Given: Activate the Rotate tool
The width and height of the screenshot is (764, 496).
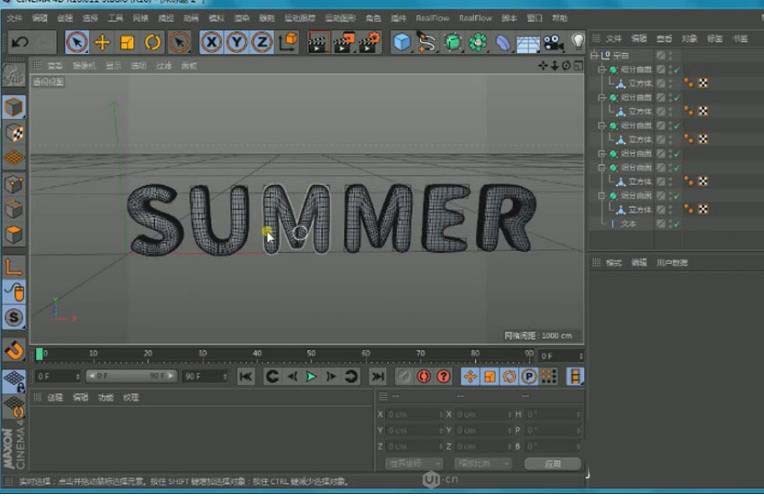Looking at the screenshot, I should pyautogui.click(x=152, y=42).
